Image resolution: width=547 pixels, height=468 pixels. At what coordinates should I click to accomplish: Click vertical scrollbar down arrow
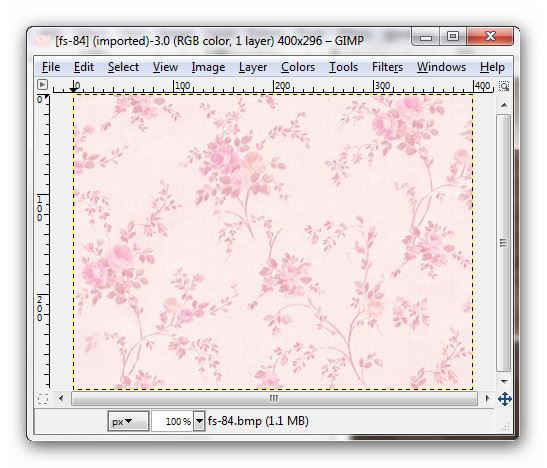click(x=504, y=382)
